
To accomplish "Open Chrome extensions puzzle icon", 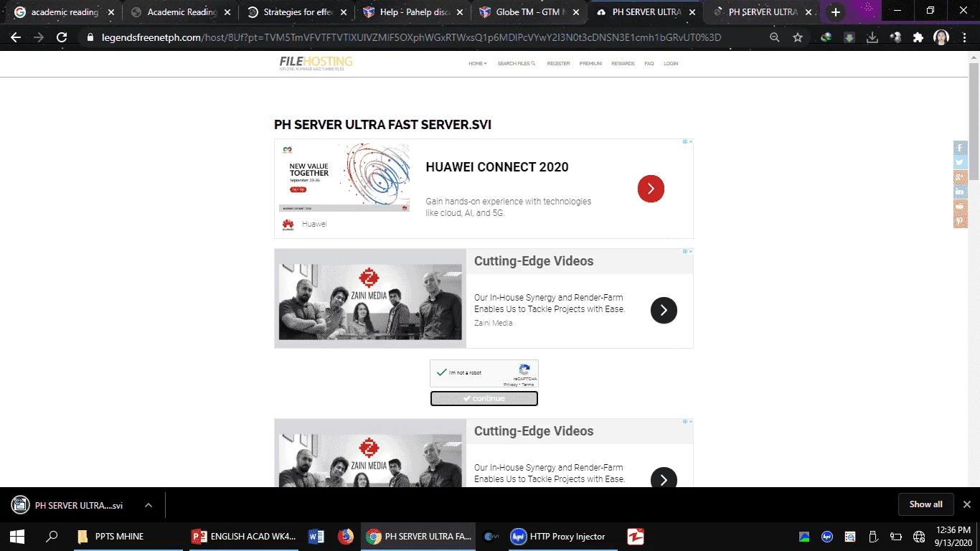I will [918, 37].
